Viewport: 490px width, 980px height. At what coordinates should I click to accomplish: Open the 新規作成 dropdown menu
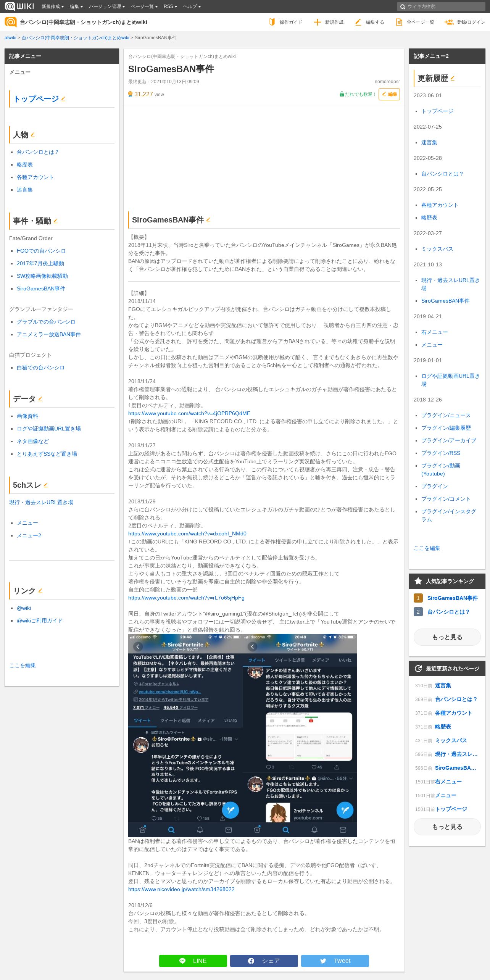53,6
